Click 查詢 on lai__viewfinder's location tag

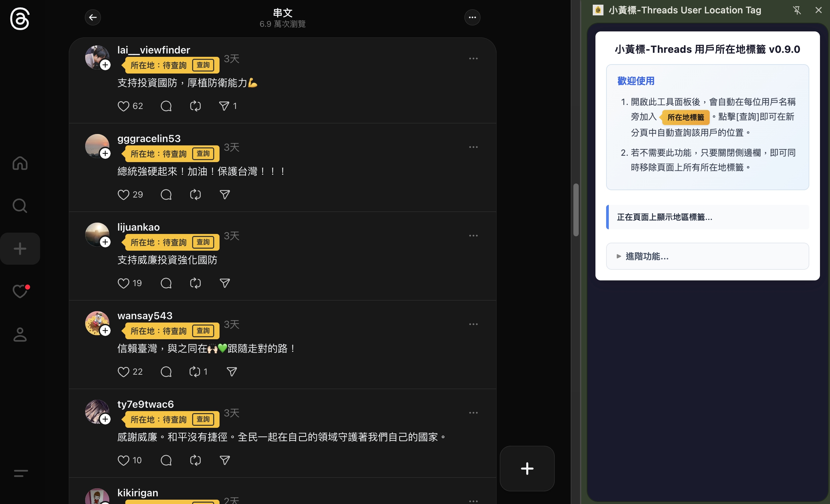click(x=203, y=65)
